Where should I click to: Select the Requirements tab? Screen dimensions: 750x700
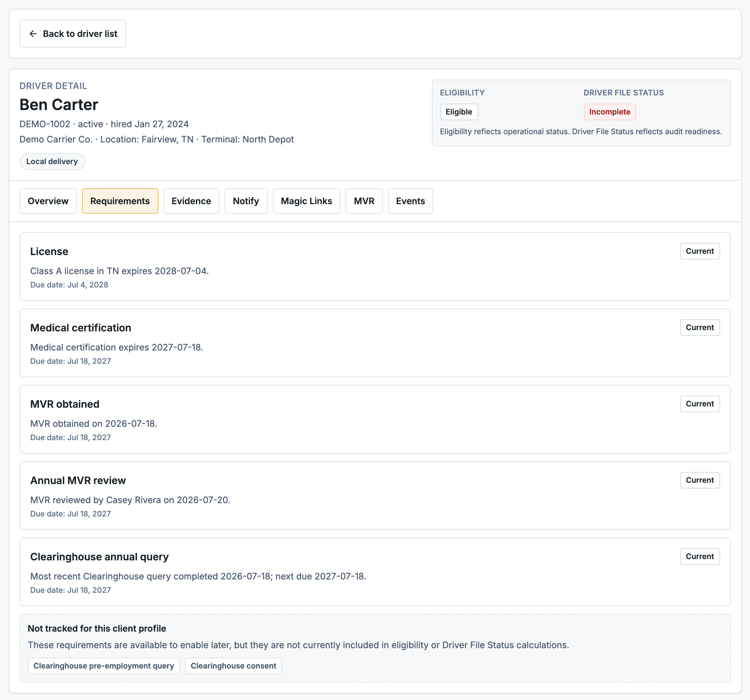coord(120,201)
